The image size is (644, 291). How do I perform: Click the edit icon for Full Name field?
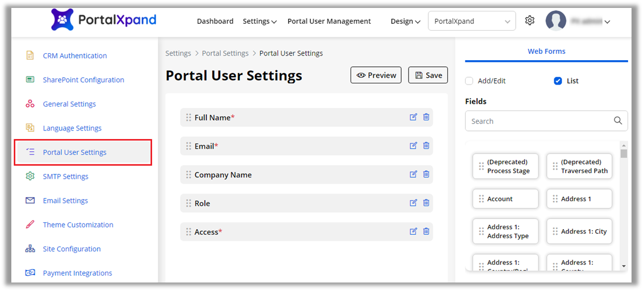pos(413,117)
